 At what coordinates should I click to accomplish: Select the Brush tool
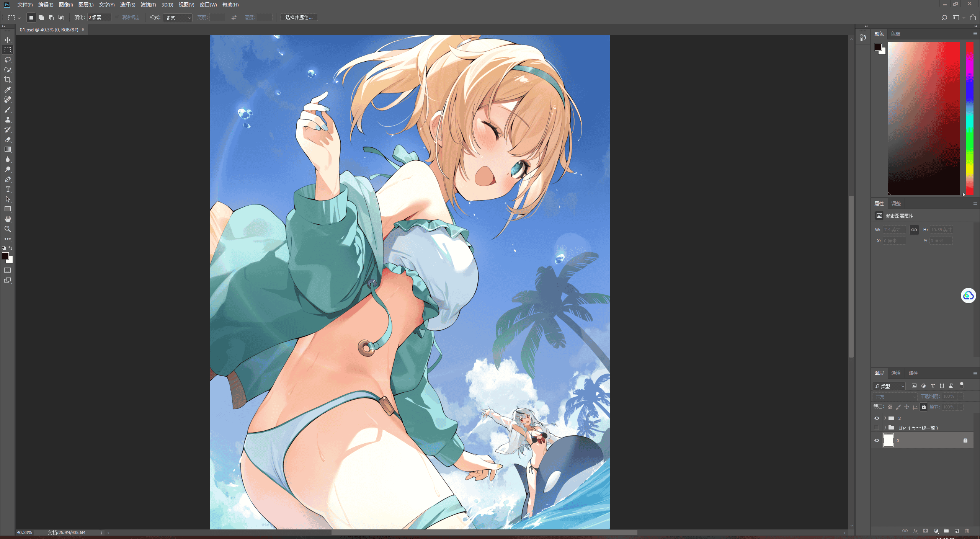tap(8, 109)
